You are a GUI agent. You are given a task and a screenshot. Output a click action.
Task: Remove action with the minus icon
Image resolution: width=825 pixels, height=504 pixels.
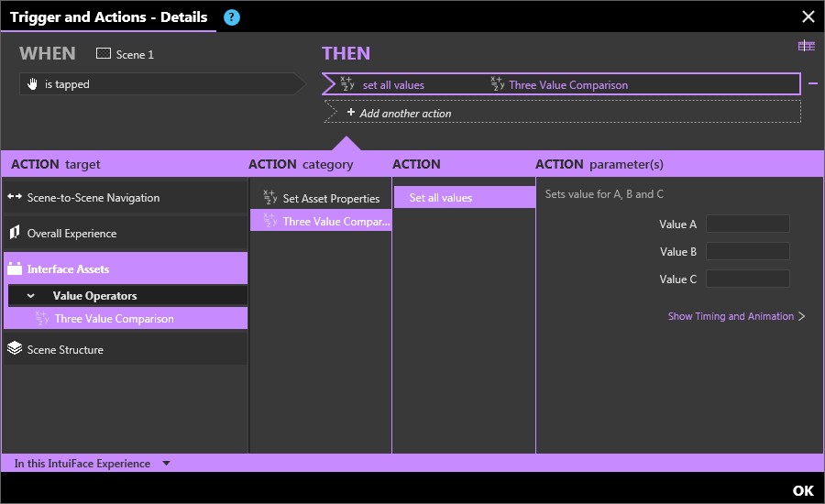click(813, 83)
